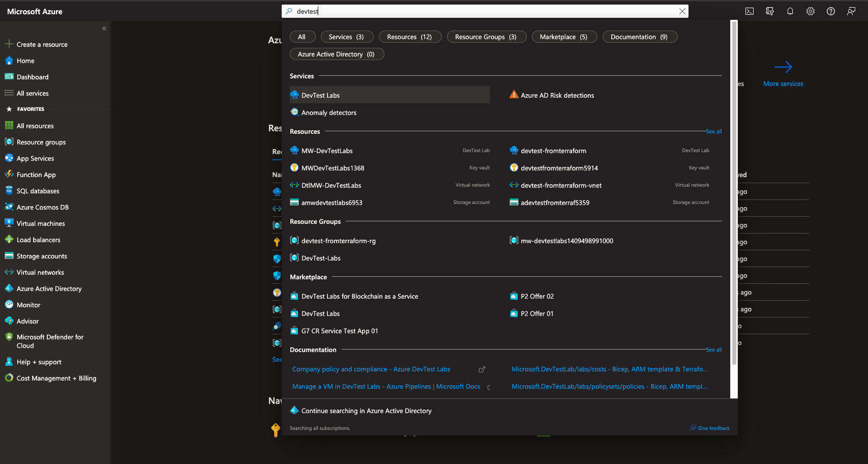Screen dimensions: 868x464
Task: Click the Load balancers icon
Action: click(x=9, y=240)
